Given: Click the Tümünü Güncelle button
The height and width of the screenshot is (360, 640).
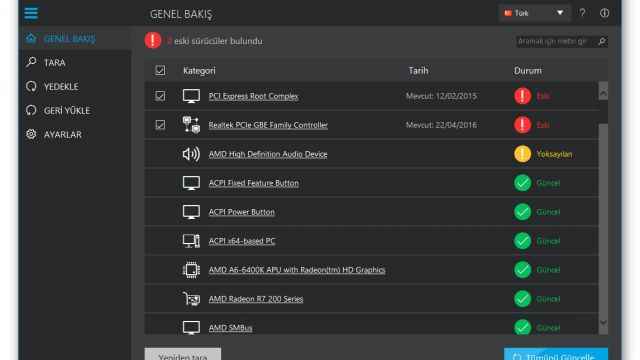Looking at the screenshot, I should point(556,354).
